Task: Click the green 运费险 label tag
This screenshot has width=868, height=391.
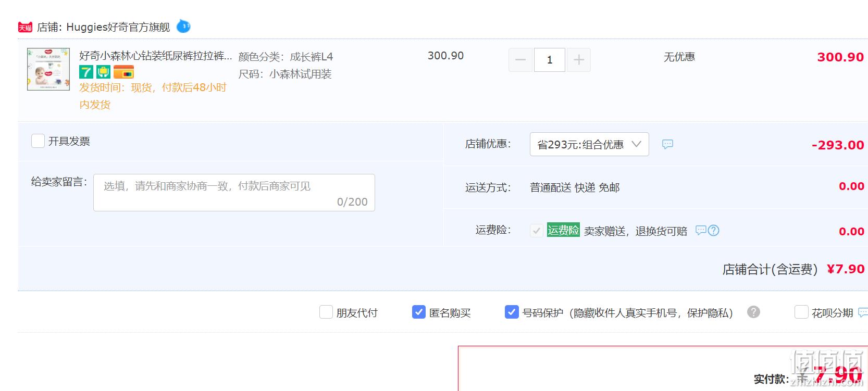Action: (563, 230)
